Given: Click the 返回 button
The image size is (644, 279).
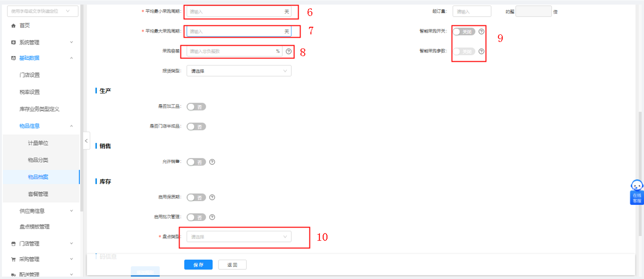Looking at the screenshot, I should 232,265.
